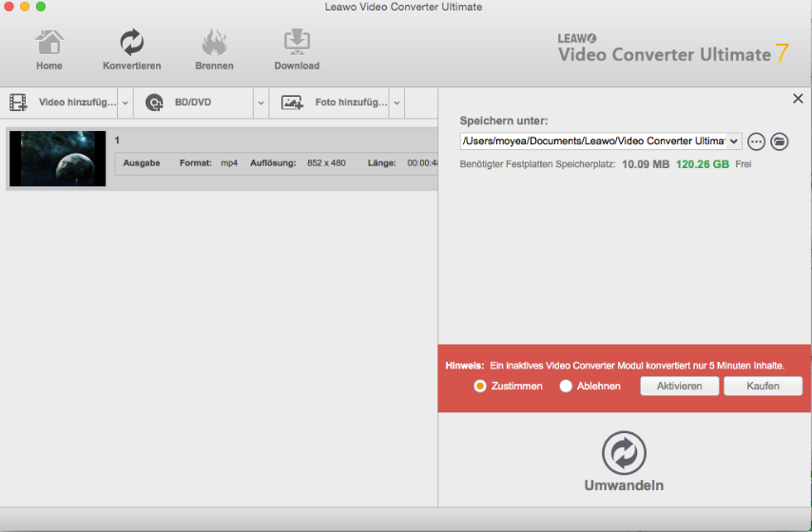
Task: Click the Hinweis notice text
Action: pos(614,366)
